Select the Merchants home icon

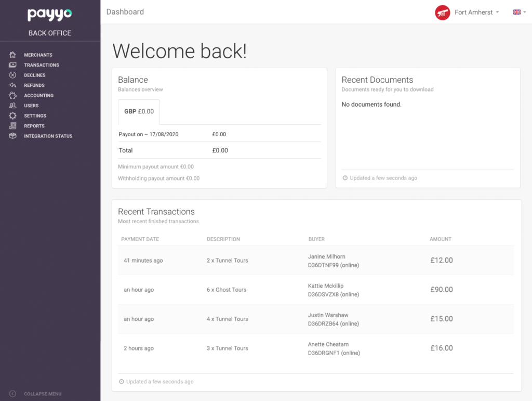(x=12, y=55)
